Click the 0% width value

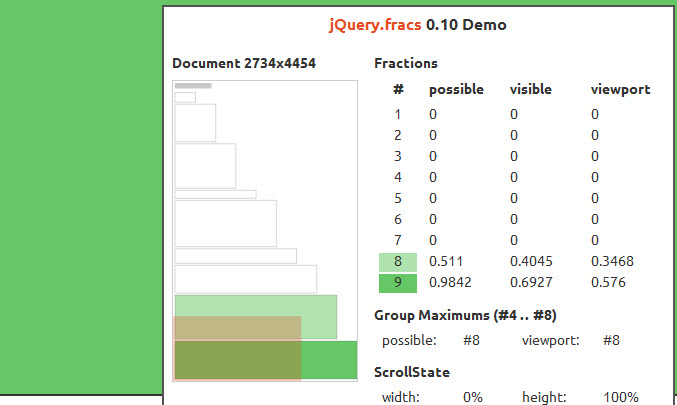[473, 397]
